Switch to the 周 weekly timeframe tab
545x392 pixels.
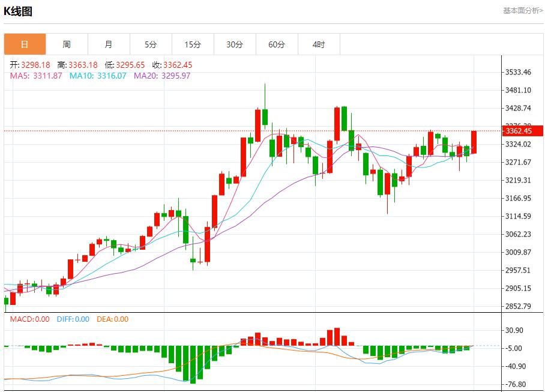point(67,44)
